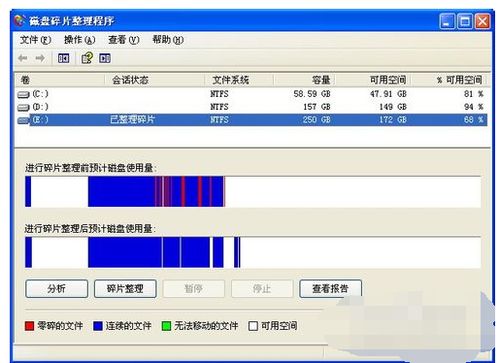The height and width of the screenshot is (363, 500).
Task: Click the 149 GB free space cell
Action: [x=393, y=107]
